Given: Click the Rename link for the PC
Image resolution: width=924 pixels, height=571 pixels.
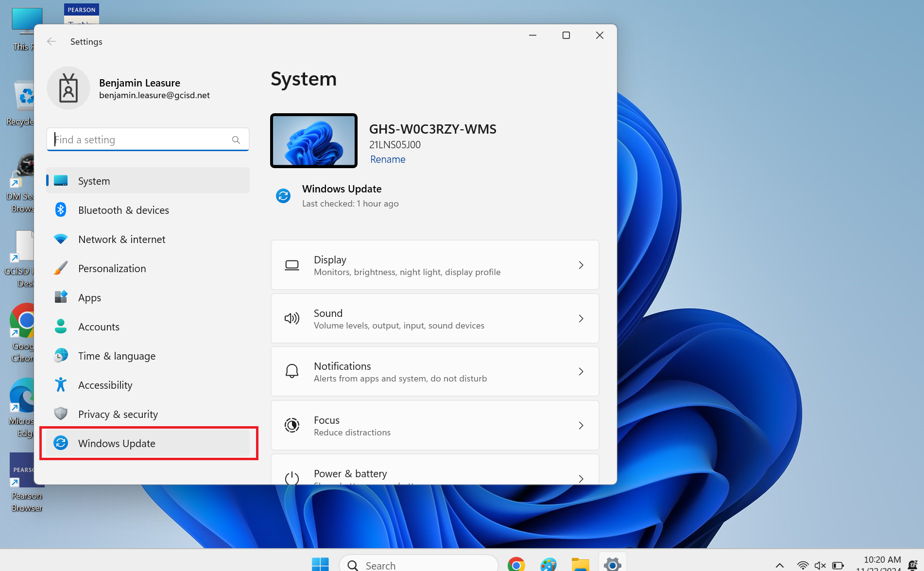Looking at the screenshot, I should point(387,159).
